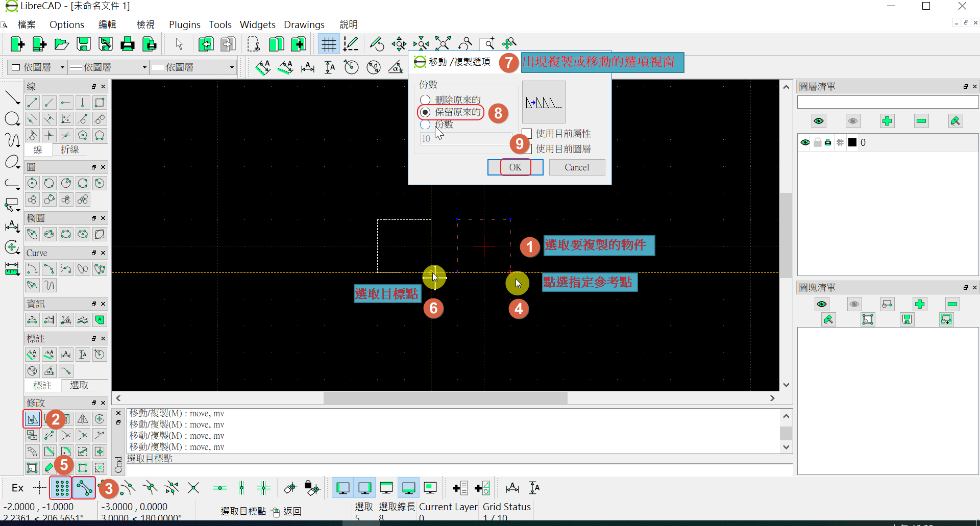Float the block list panel
Viewport: 980px width, 526px height.
click(x=966, y=288)
